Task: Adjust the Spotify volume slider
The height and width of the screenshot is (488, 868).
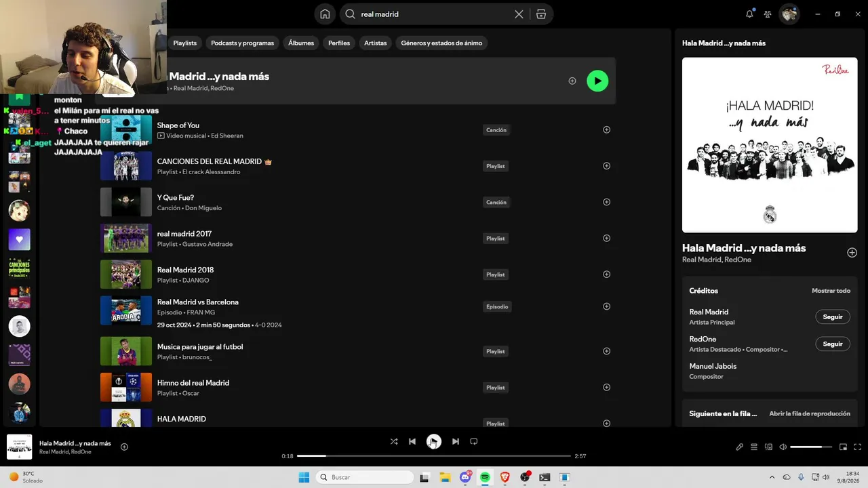Action: tap(811, 447)
